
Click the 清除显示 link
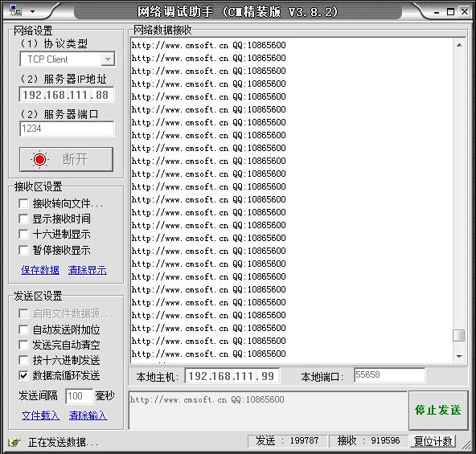click(88, 270)
